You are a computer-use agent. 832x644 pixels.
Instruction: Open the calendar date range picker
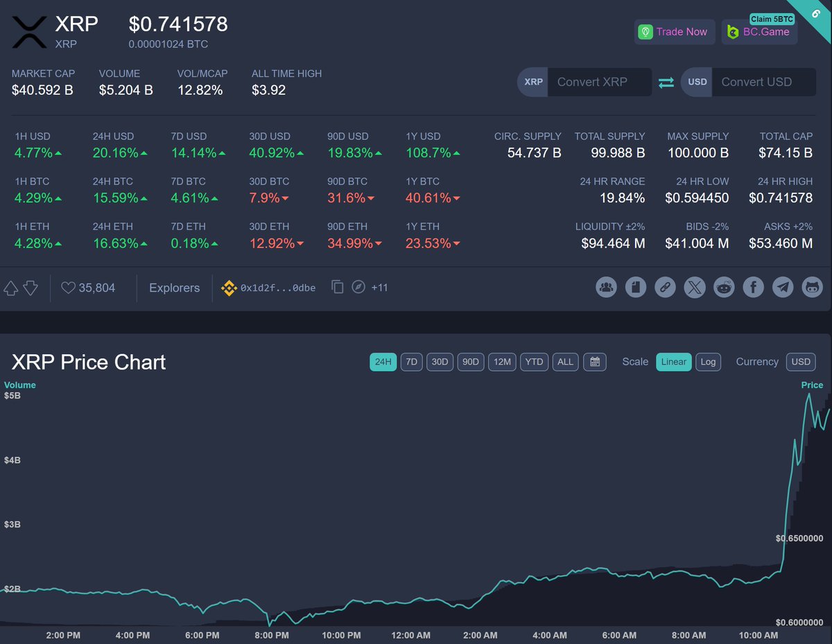(x=595, y=362)
